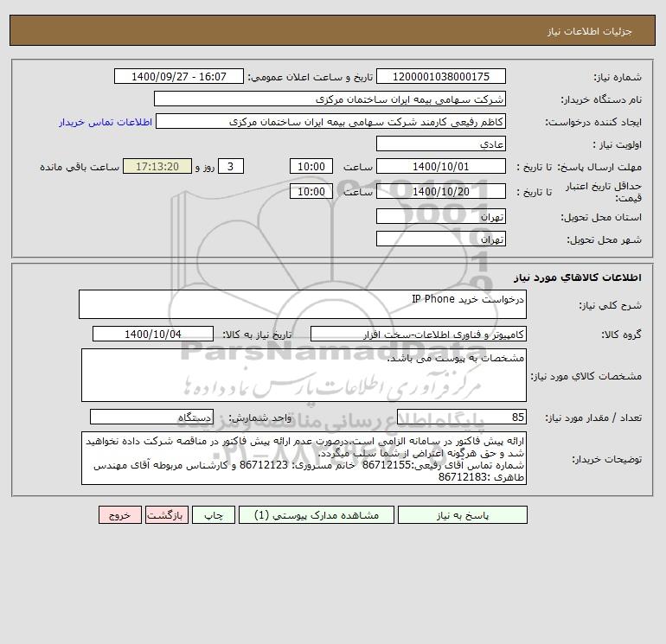Click need date field 1400/10/04
Screen dimensions: 666x644
coord(153,334)
